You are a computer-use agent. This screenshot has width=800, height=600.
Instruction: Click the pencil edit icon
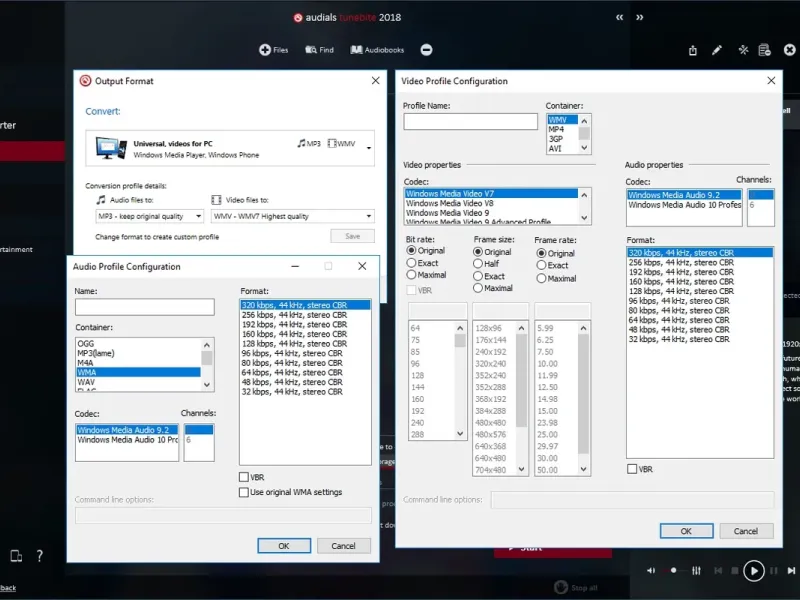[717, 50]
